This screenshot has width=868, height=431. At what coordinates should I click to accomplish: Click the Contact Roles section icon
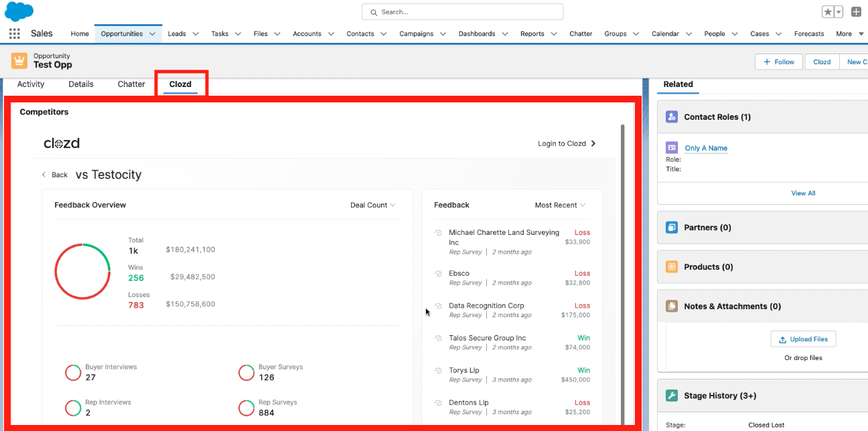click(672, 116)
